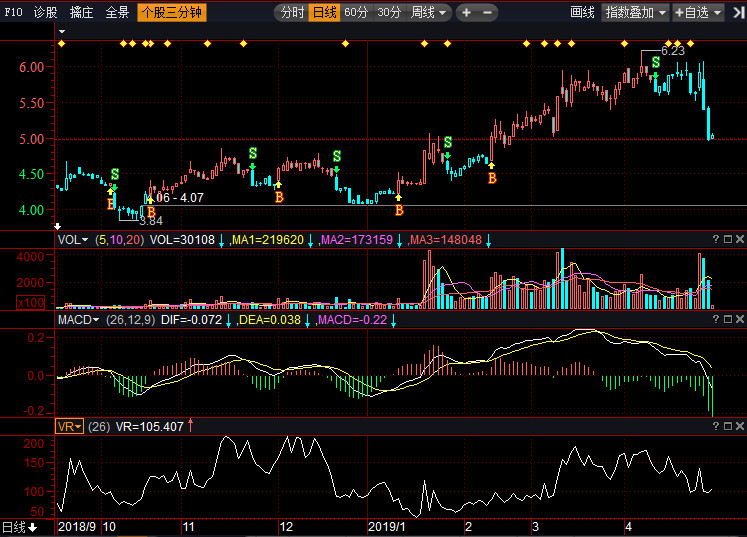Viewport: 747px width, 537px height.
Task: Click the S sell signal near 6.23 high
Action: (x=656, y=62)
